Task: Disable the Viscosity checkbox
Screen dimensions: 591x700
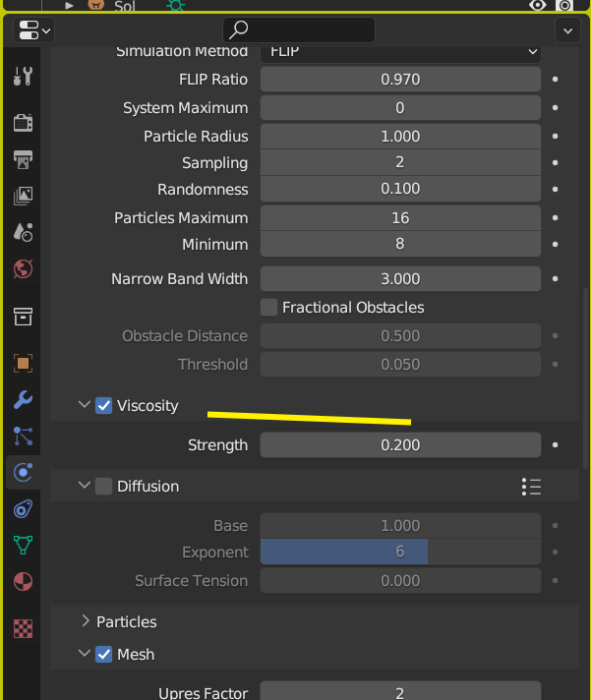Action: [104, 405]
